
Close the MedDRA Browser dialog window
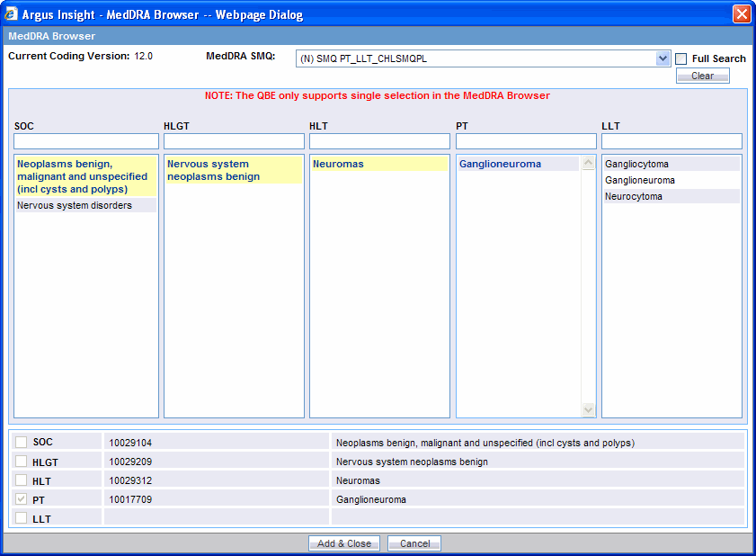tap(742, 14)
